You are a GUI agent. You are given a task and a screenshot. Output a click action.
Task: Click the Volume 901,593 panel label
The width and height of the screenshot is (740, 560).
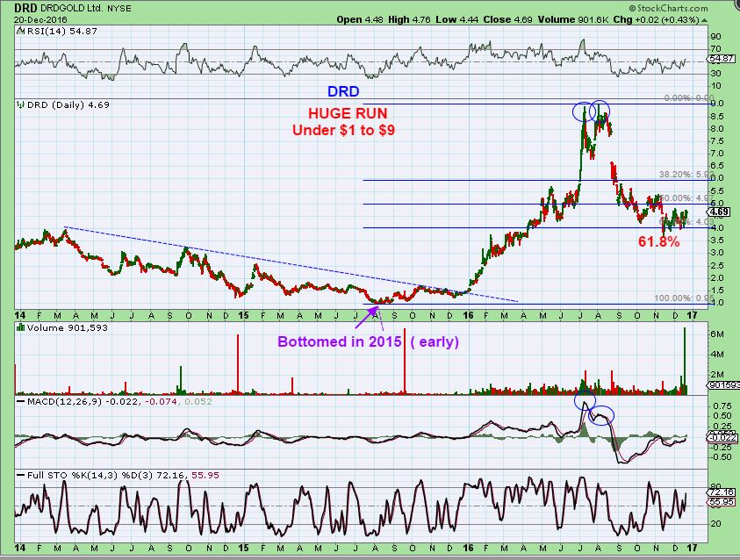67,328
